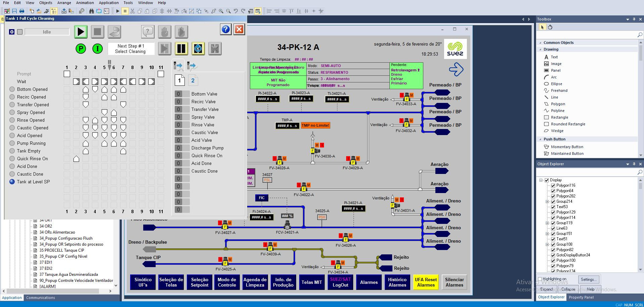Screen dimensions: 644x307
Task: Click the curved return arrow button
Action: point(114,32)
